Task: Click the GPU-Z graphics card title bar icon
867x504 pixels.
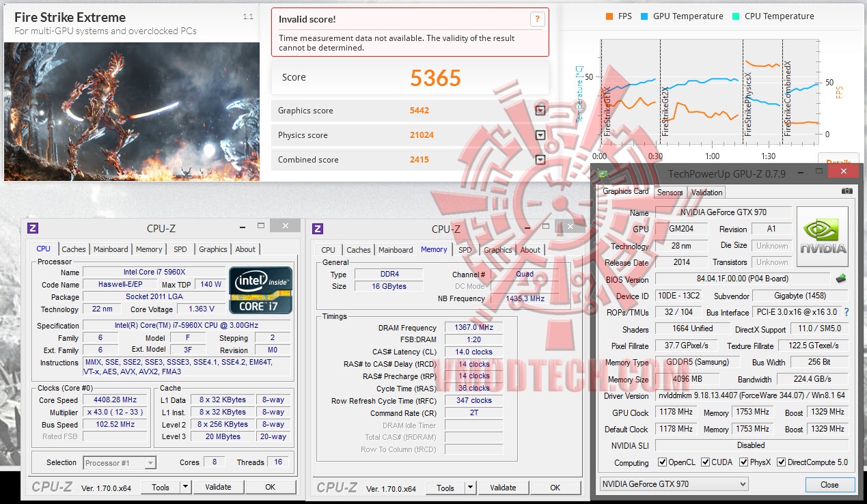Action: click(603, 173)
